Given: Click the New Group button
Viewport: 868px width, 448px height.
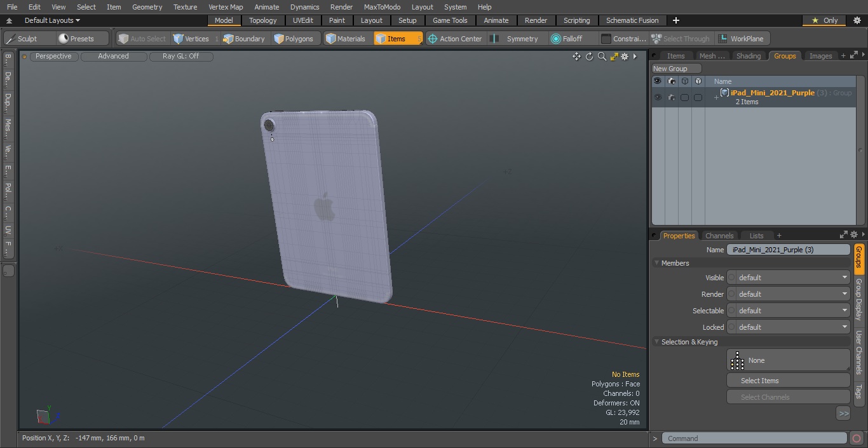Looking at the screenshot, I should click(676, 69).
